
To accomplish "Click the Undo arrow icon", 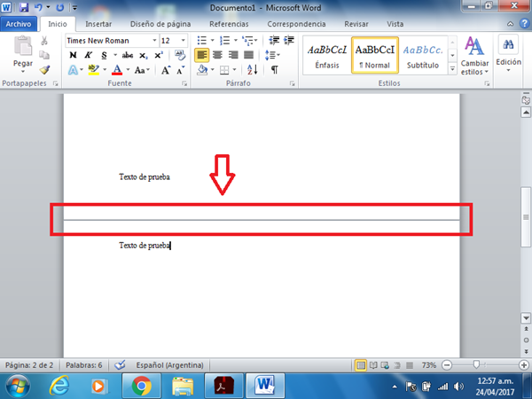I will click(38, 7).
